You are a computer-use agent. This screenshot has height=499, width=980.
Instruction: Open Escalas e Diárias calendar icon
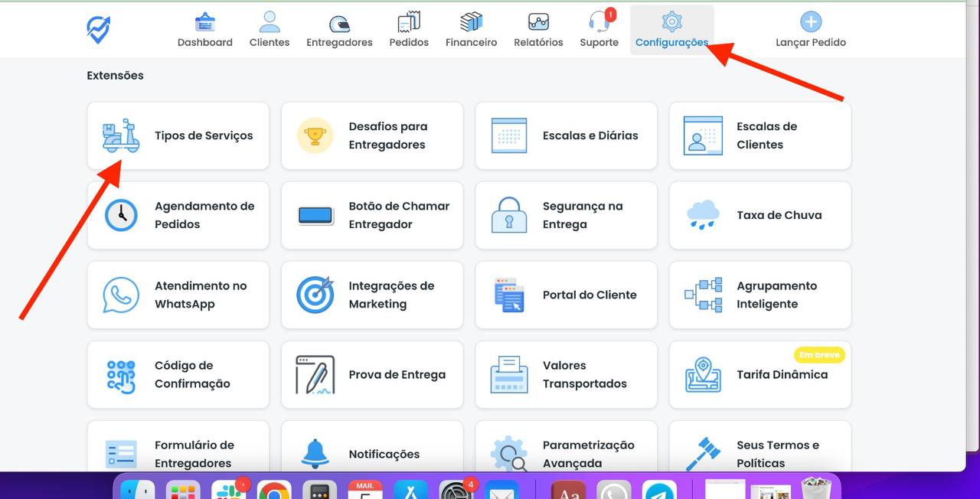508,135
